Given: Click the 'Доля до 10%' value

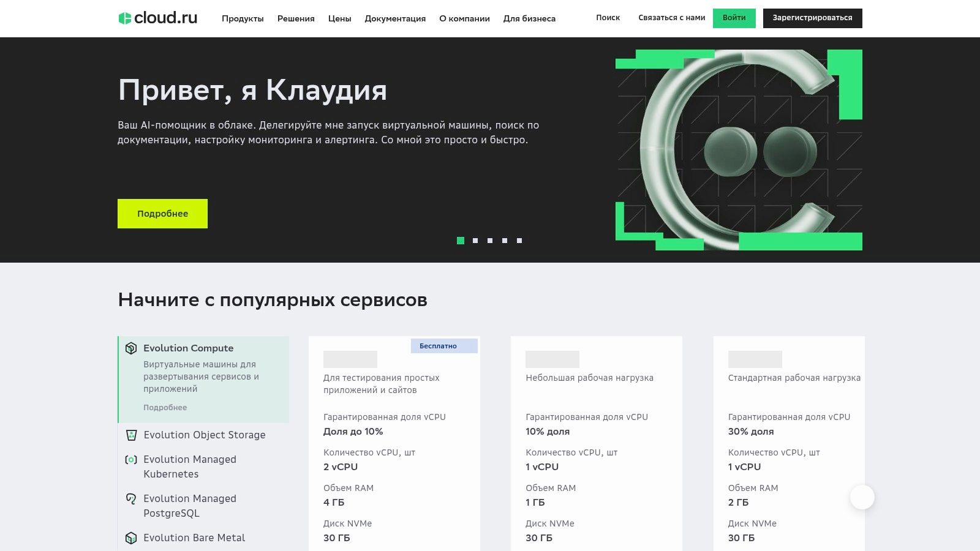Looking at the screenshot, I should tap(353, 432).
